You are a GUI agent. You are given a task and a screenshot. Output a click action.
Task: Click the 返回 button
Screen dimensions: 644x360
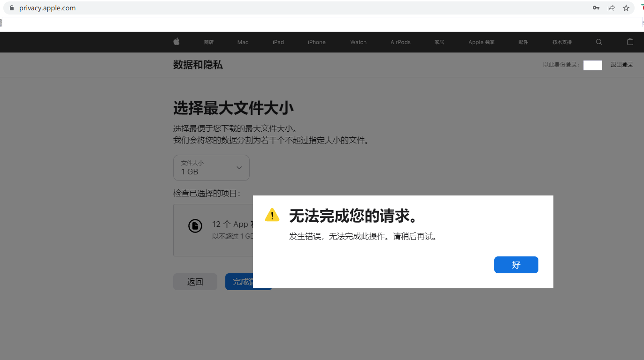(x=195, y=282)
